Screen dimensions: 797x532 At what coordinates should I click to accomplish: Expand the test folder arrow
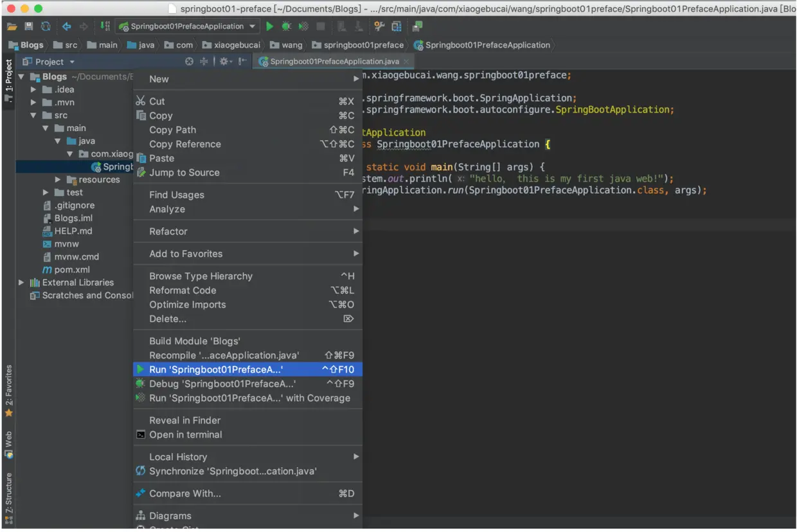tap(46, 193)
